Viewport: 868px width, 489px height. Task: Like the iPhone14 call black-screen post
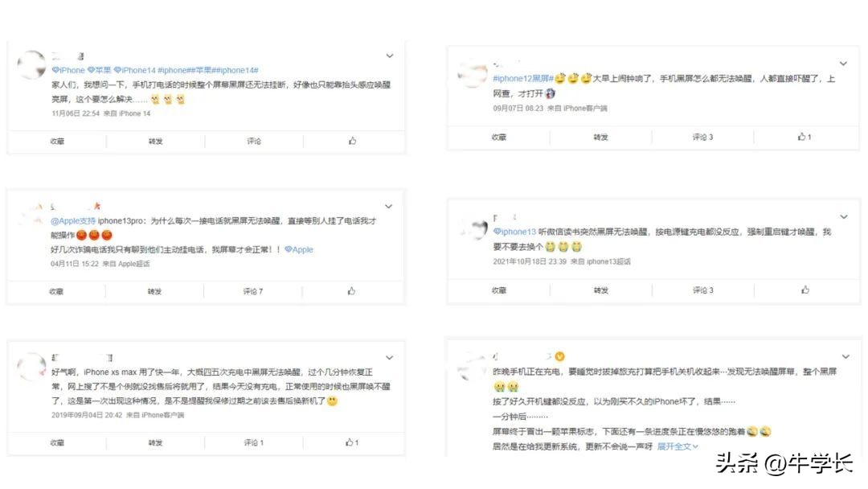pyautogui.click(x=352, y=141)
